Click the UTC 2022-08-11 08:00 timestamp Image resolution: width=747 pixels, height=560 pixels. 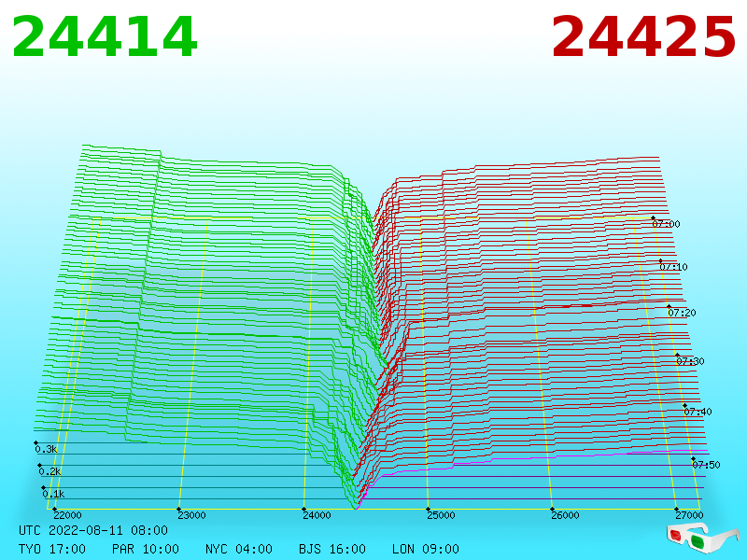93,530
